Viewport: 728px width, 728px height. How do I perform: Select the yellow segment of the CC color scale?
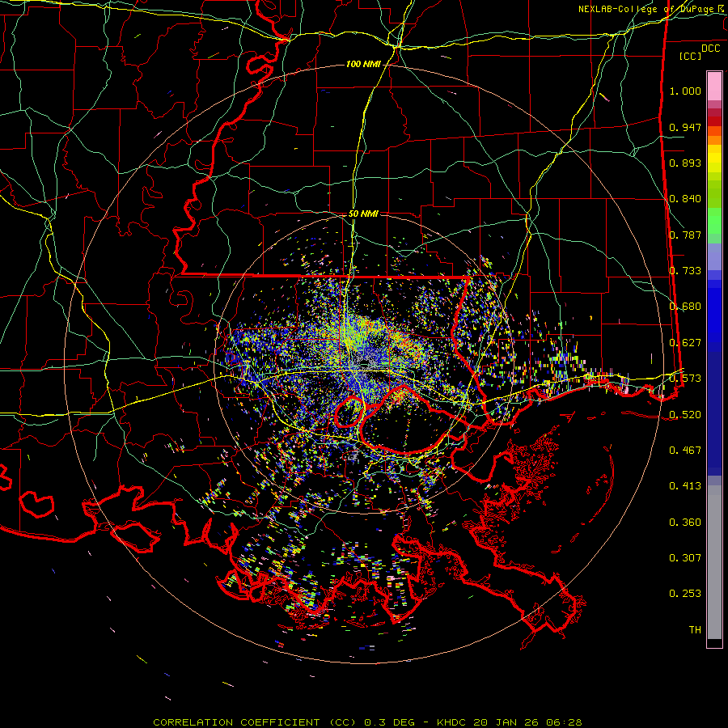[x=714, y=162]
